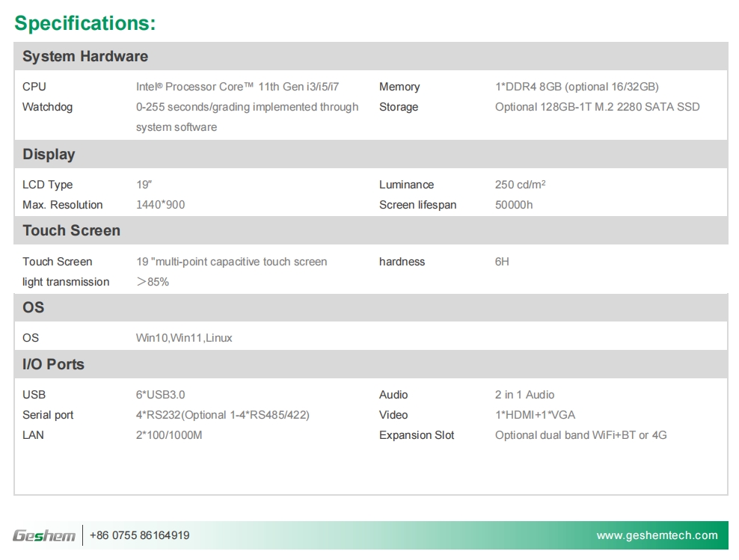
Task: Click the +86 0755 86164919 phone number
Action: [139, 535]
